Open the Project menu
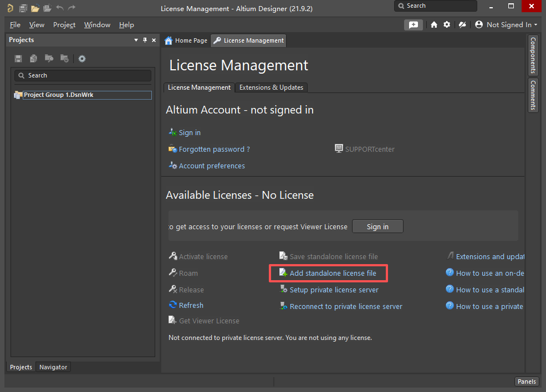 click(x=64, y=25)
